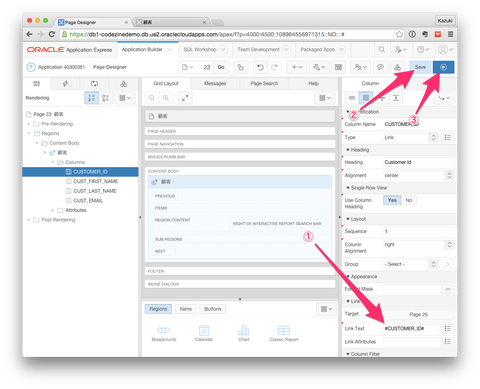Open the Help question mark menu

[423, 50]
